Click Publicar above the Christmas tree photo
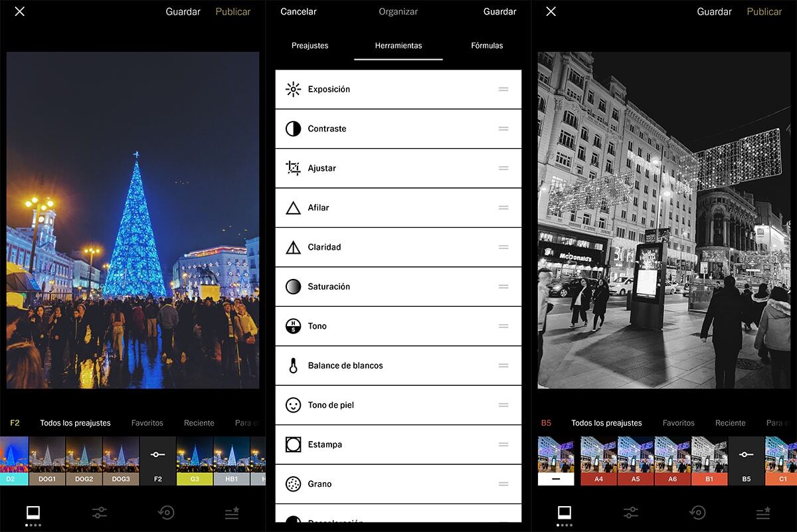Image resolution: width=797 pixels, height=532 pixels. [233, 11]
